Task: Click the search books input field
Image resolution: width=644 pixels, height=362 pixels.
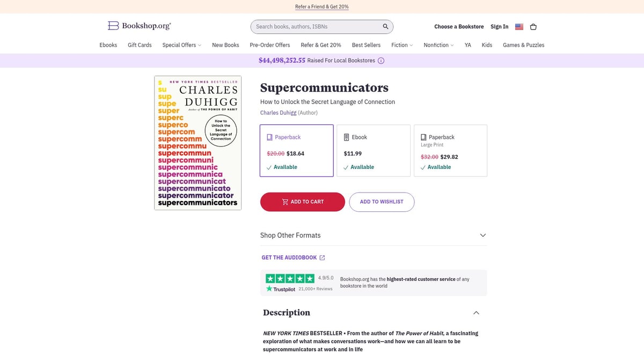Action: [317, 26]
